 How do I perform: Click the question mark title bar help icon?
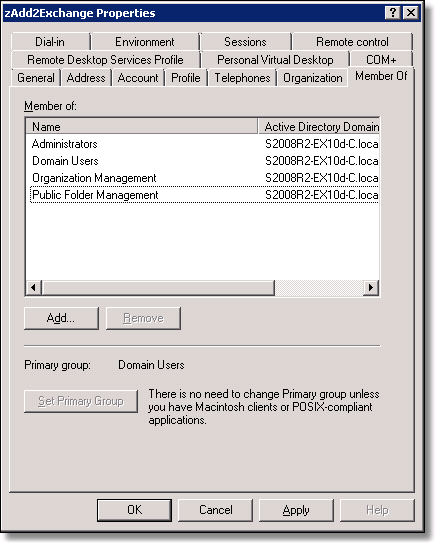(393, 13)
